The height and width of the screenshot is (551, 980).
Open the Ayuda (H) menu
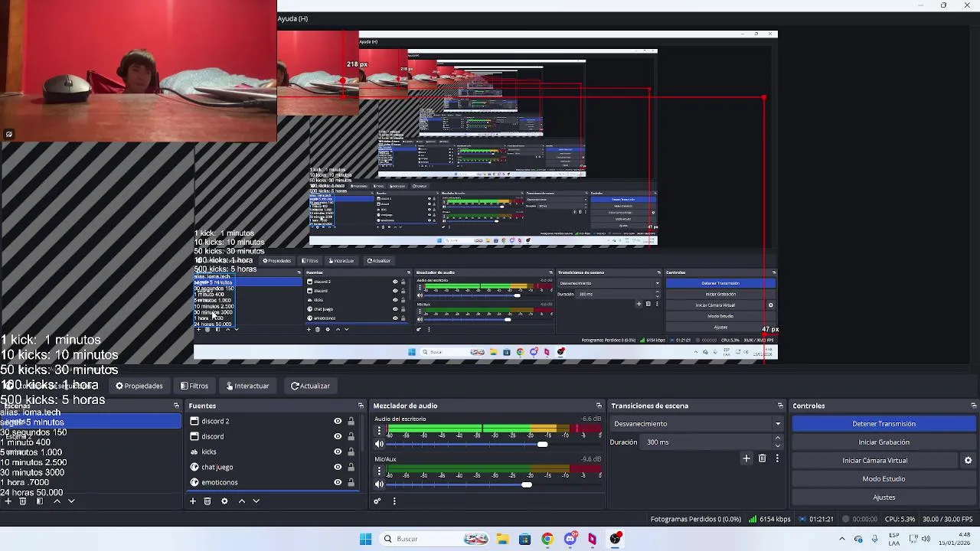292,18
